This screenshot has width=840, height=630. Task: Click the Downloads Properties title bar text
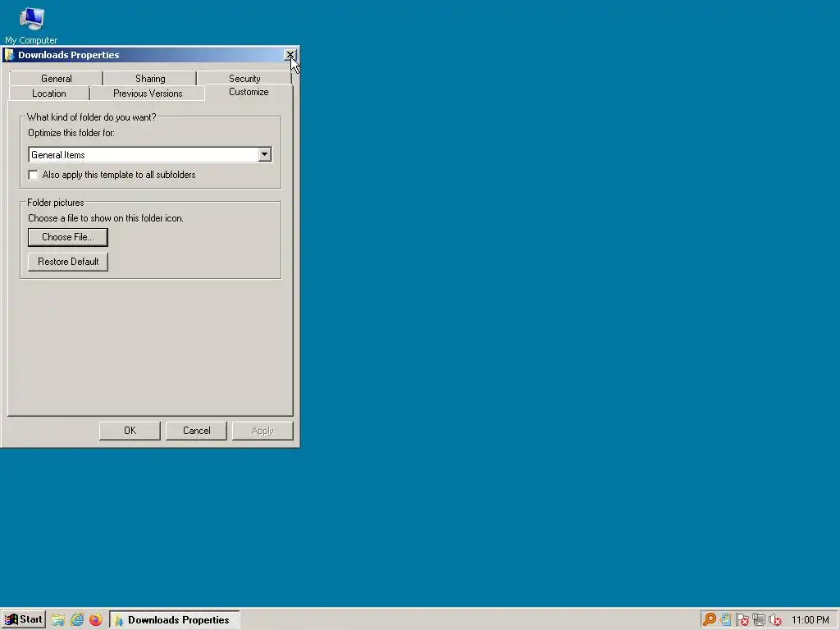[x=69, y=55]
